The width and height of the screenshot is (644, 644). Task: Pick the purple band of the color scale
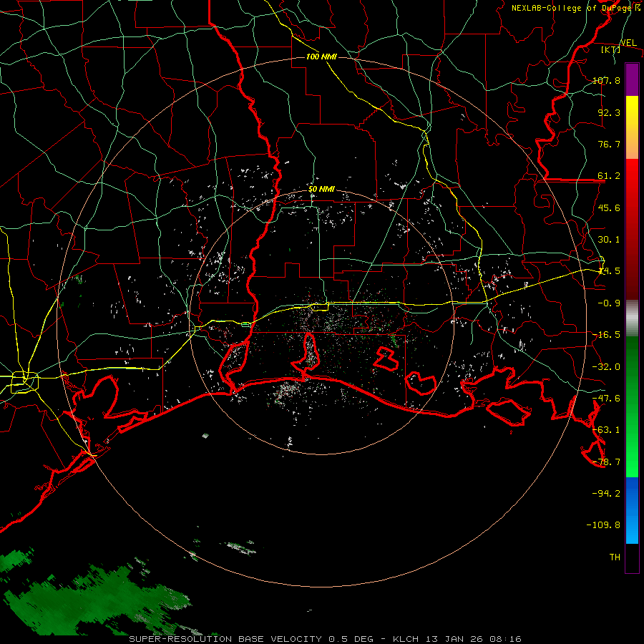coord(632,79)
